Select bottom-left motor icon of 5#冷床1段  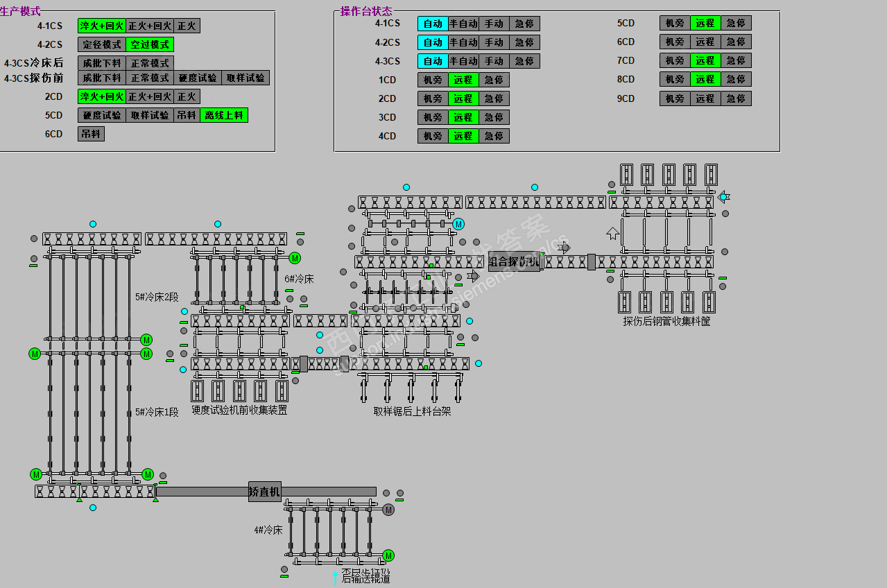(35, 474)
